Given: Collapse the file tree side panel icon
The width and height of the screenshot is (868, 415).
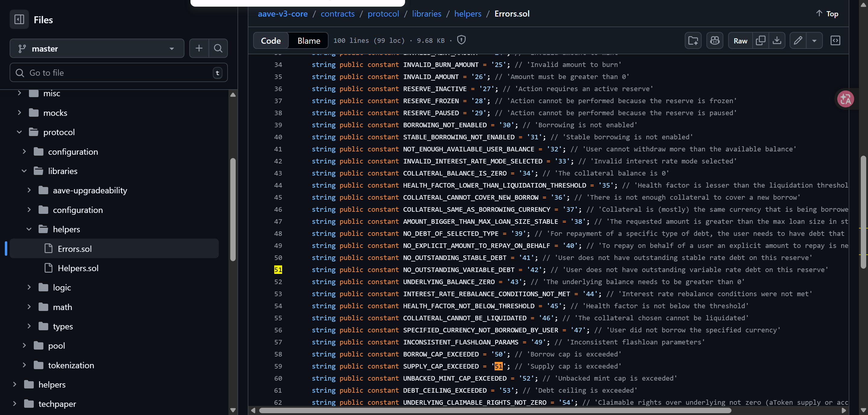Looking at the screenshot, I should (19, 20).
